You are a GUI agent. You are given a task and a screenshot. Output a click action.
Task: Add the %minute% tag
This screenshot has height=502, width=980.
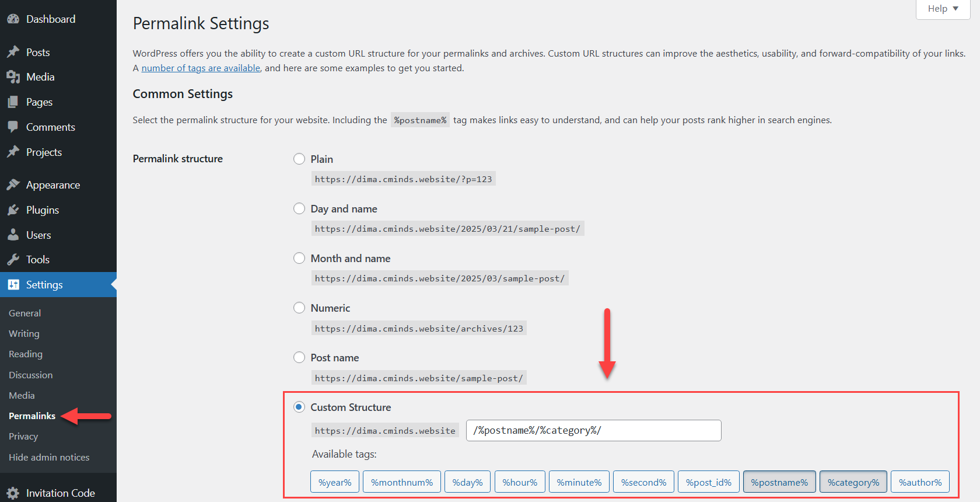point(579,482)
